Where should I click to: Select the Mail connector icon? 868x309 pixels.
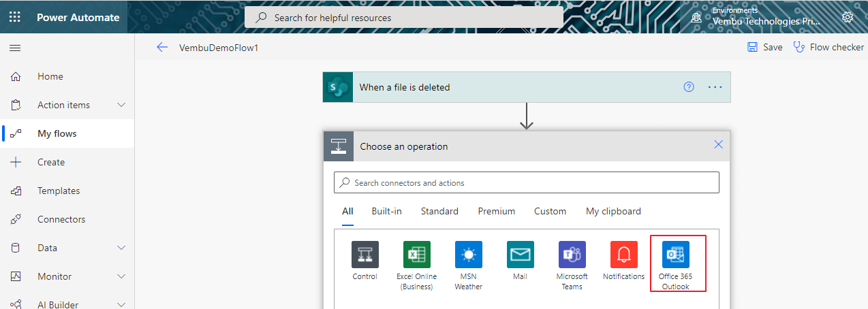click(521, 255)
